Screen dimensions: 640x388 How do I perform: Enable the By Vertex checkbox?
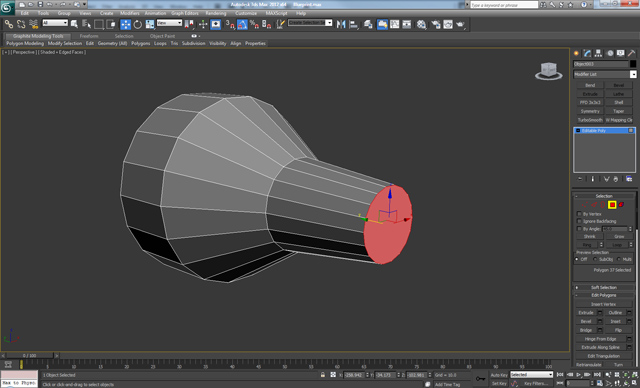point(579,214)
